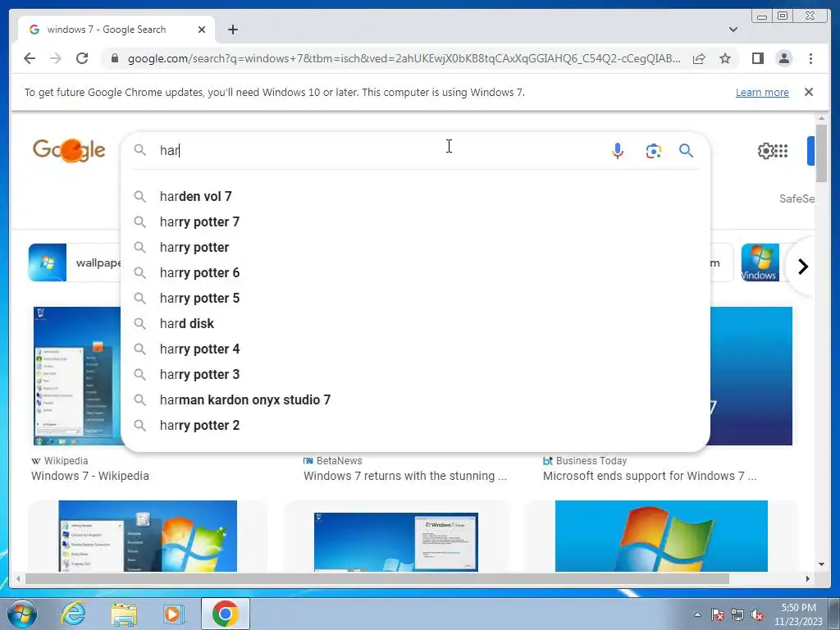
Task: Choose suggestion harry potter 6
Action: [415, 272]
